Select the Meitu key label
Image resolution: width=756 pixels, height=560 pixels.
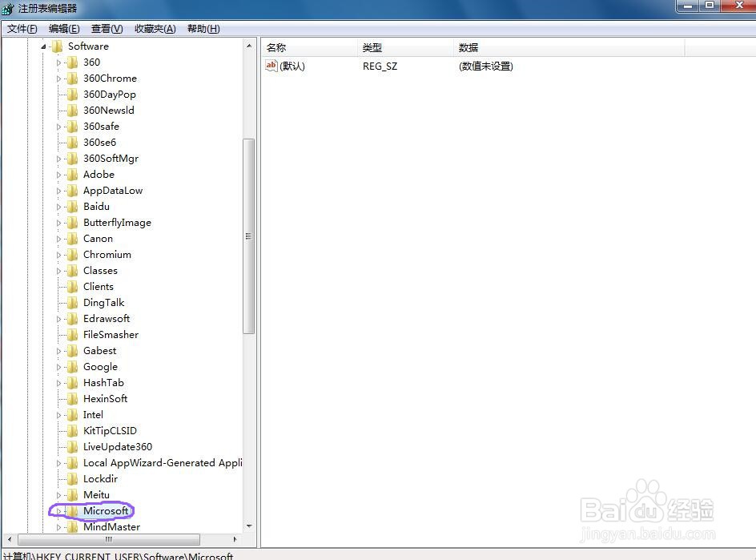pyautogui.click(x=96, y=495)
